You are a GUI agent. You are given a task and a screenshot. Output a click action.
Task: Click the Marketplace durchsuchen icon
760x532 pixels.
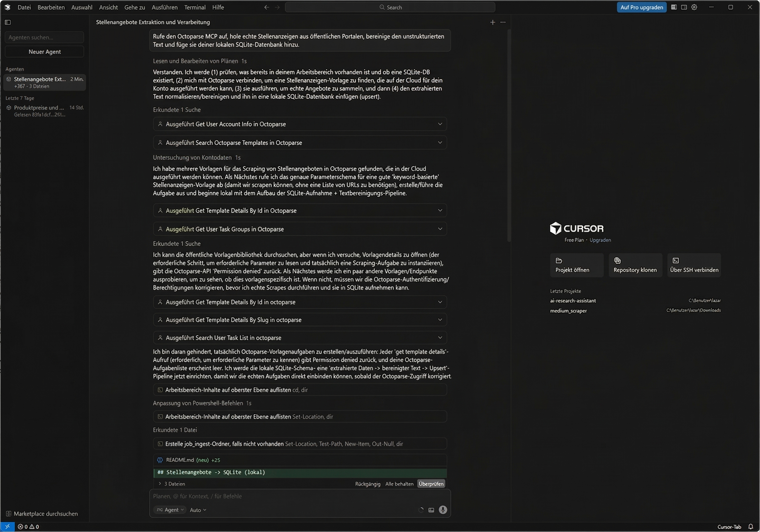(x=9, y=514)
